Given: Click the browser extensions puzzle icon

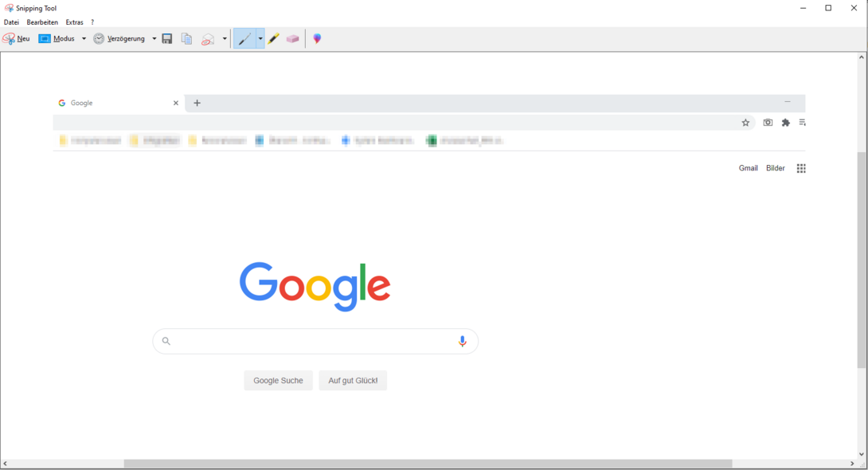Looking at the screenshot, I should [785, 123].
